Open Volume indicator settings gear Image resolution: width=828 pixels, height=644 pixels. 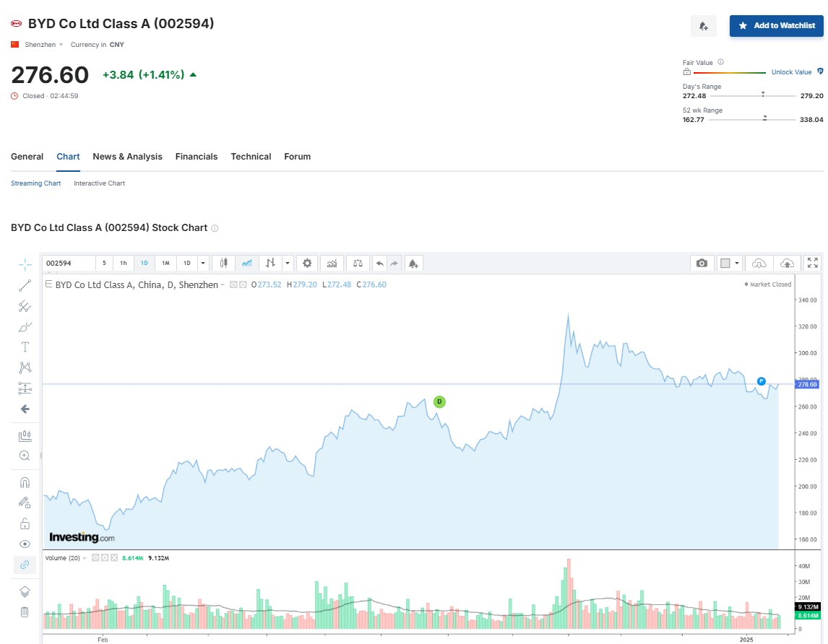point(105,557)
